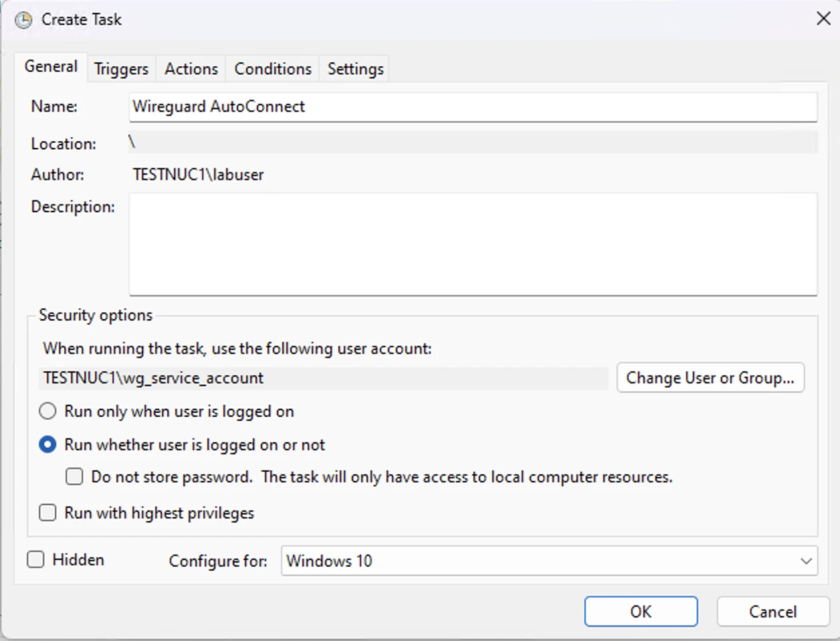
Task: Select Run only when user is logged on
Action: click(x=47, y=411)
